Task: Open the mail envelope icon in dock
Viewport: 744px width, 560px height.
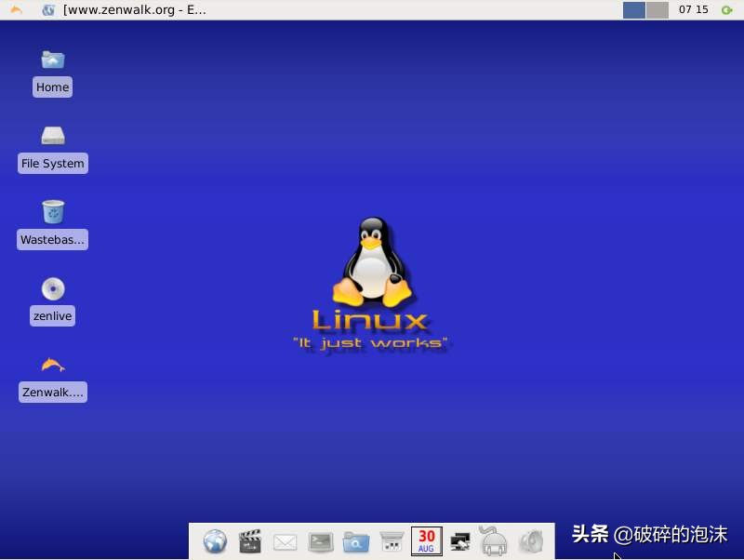Action: (x=286, y=540)
